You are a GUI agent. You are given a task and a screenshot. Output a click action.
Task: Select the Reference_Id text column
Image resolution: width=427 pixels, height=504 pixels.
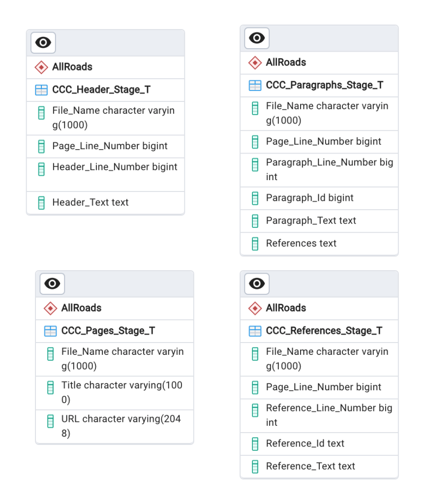305,443
